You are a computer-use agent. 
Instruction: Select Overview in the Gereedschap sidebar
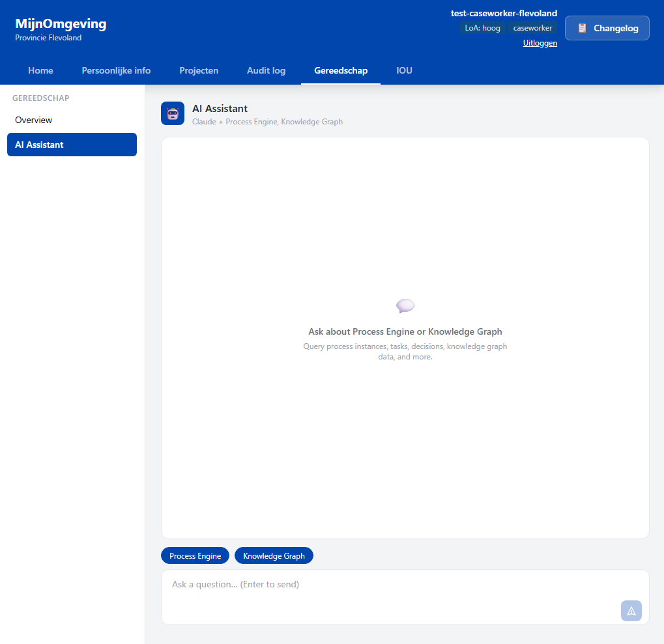(34, 120)
